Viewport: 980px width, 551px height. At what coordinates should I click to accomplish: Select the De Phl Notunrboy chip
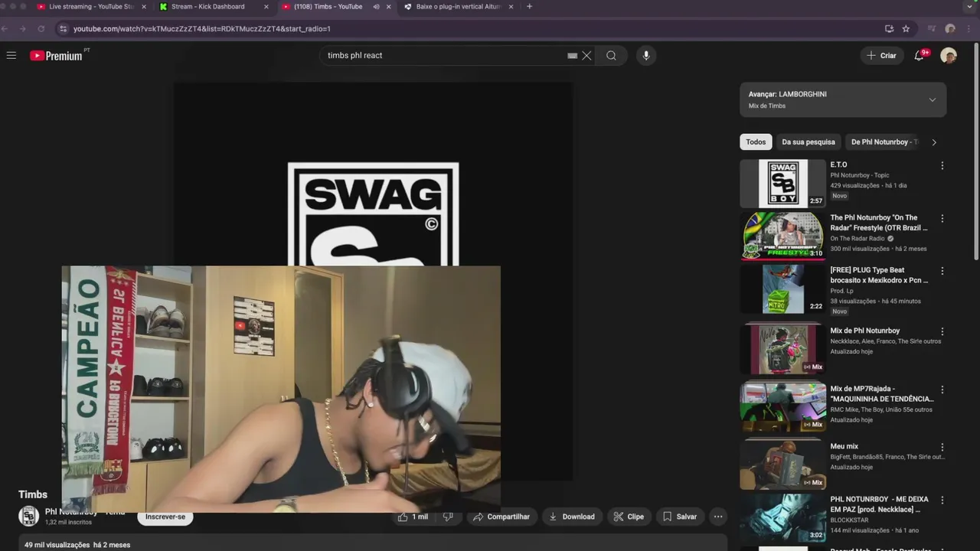(884, 142)
